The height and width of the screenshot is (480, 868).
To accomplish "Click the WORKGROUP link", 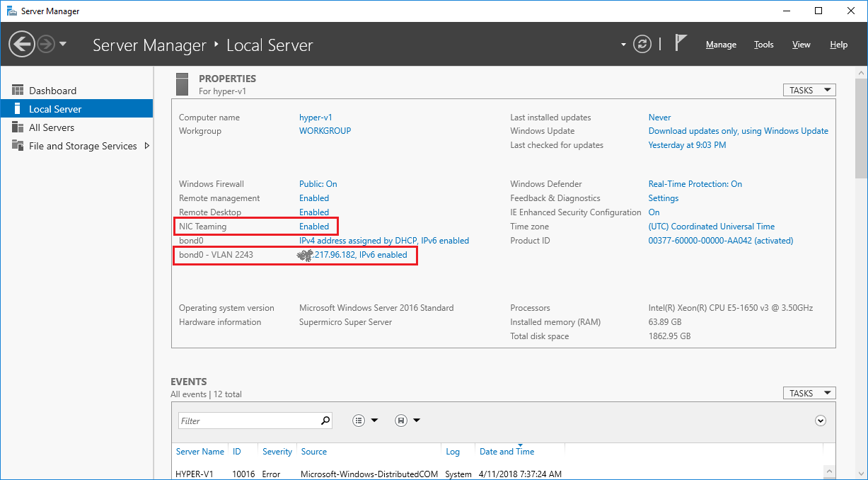I will (x=325, y=131).
